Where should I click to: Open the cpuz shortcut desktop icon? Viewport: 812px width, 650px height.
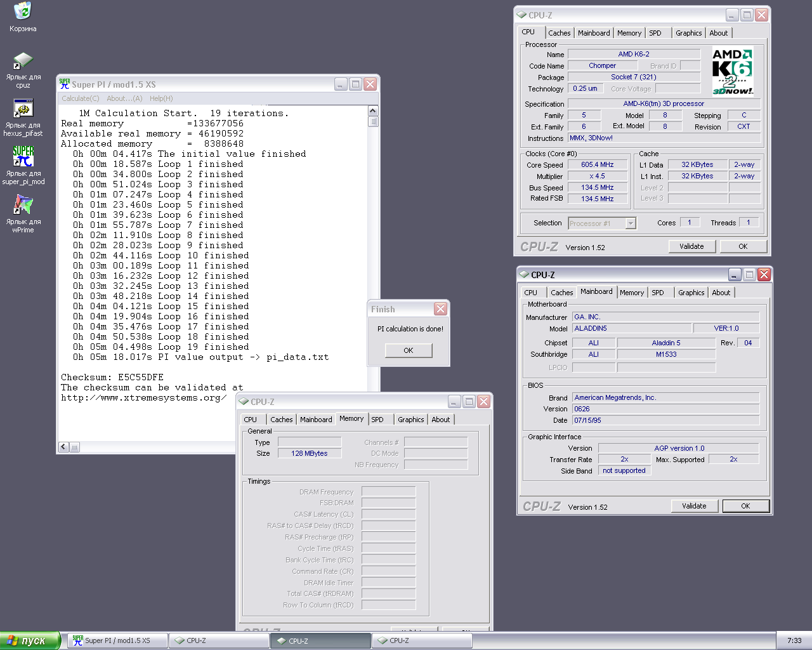pyautogui.click(x=23, y=61)
